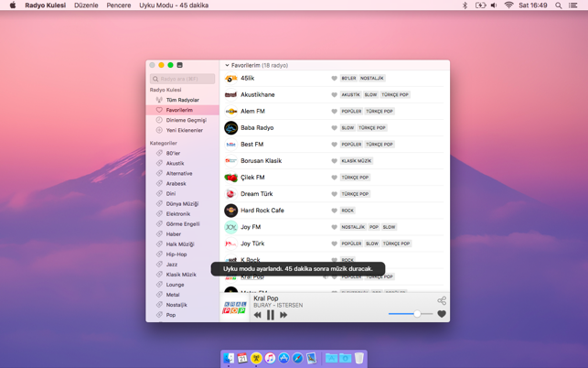Open the Uyku Modu - 45 dakika menu
The image size is (588, 368).
click(x=174, y=5)
